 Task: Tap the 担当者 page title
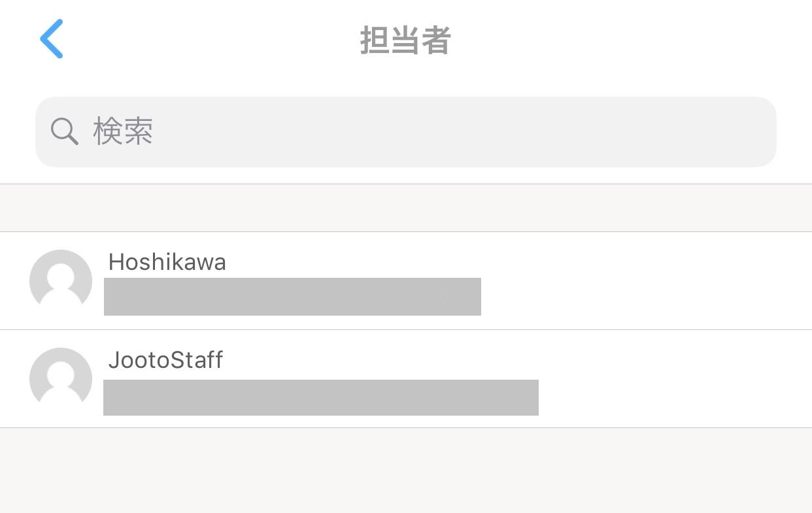tap(405, 41)
